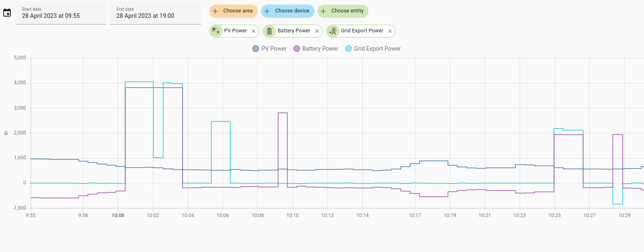Toggle Grid Export Power legend entry
This screenshot has width=644, height=252.
point(373,49)
